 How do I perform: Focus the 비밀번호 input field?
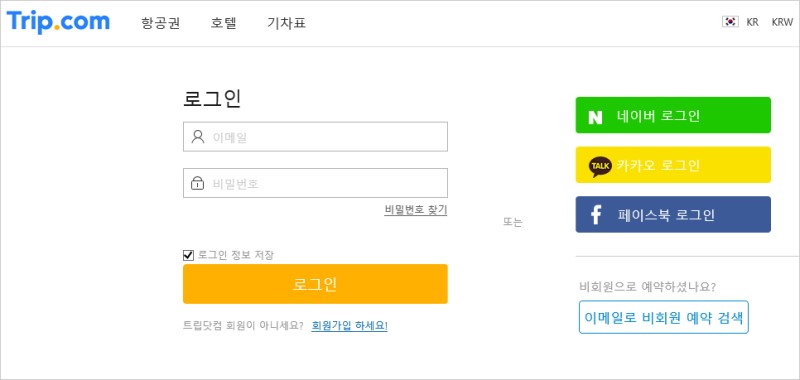pos(315,183)
